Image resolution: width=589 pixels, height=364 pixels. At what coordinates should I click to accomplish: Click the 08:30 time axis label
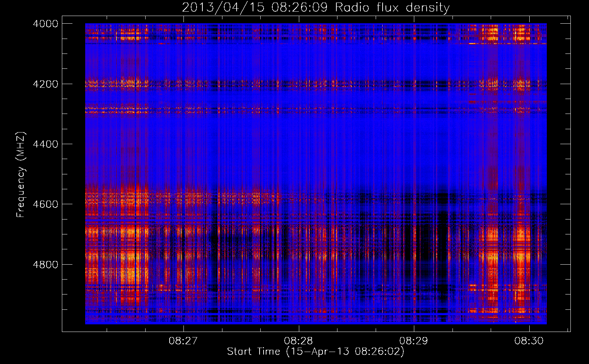point(529,341)
